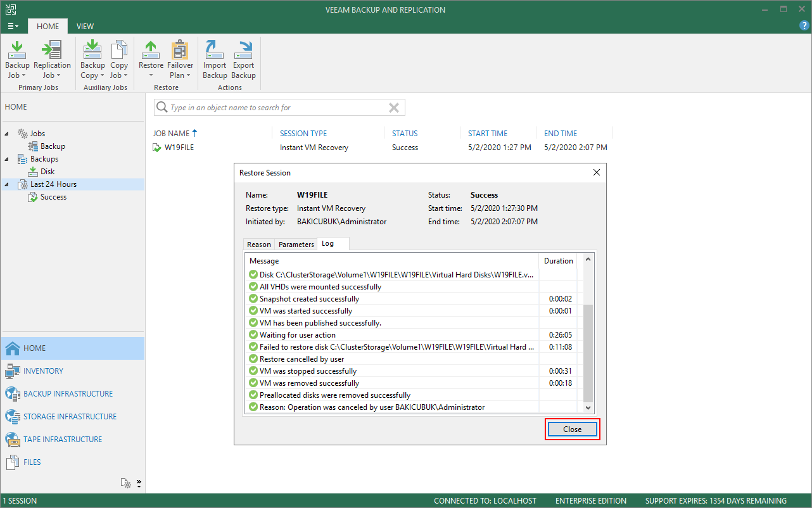Open the Backup Job ribbon button
The height and width of the screenshot is (508, 812).
[x=17, y=60]
